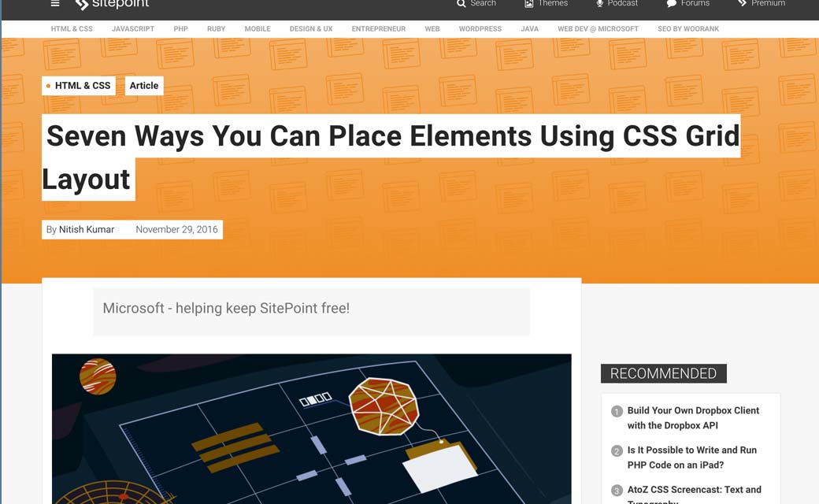Screen dimensions: 819x504
Task: Click the Search magnifier icon
Action: pyautogui.click(x=461, y=4)
